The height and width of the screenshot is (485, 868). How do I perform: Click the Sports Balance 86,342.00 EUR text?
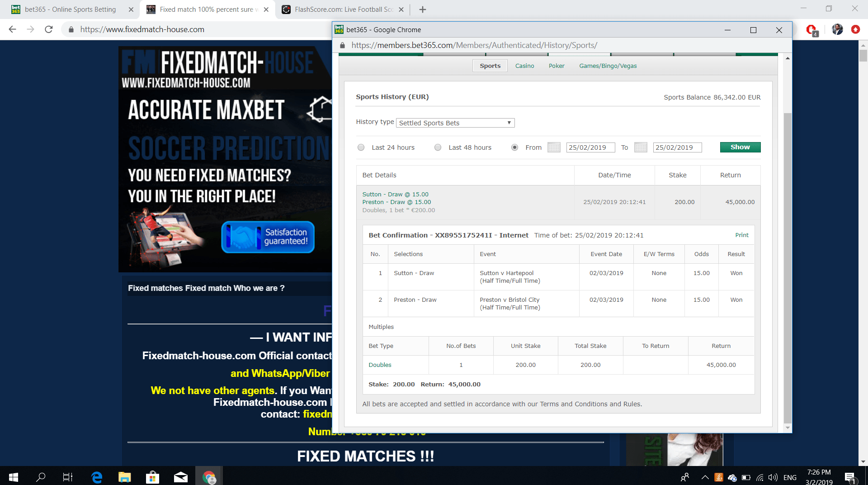point(712,97)
